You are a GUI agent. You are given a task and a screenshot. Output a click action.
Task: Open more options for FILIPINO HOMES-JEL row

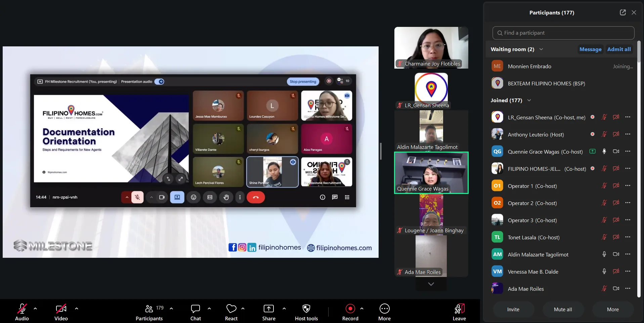628,168
